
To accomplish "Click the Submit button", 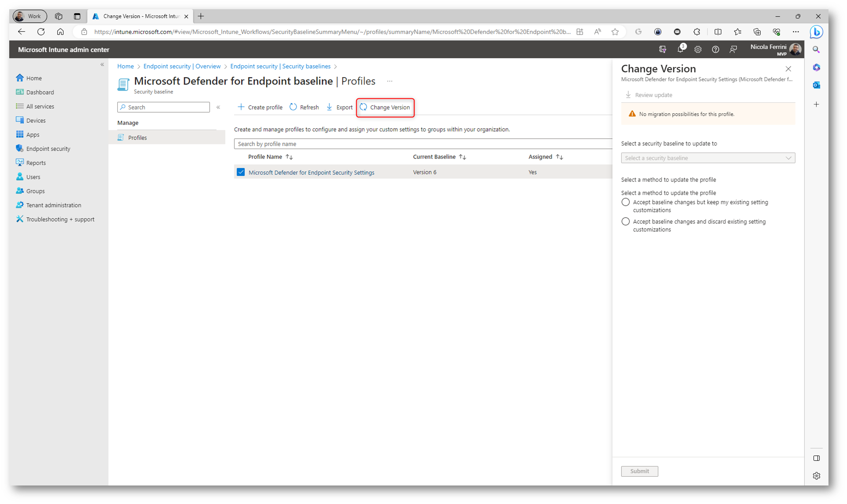I will (x=639, y=471).
